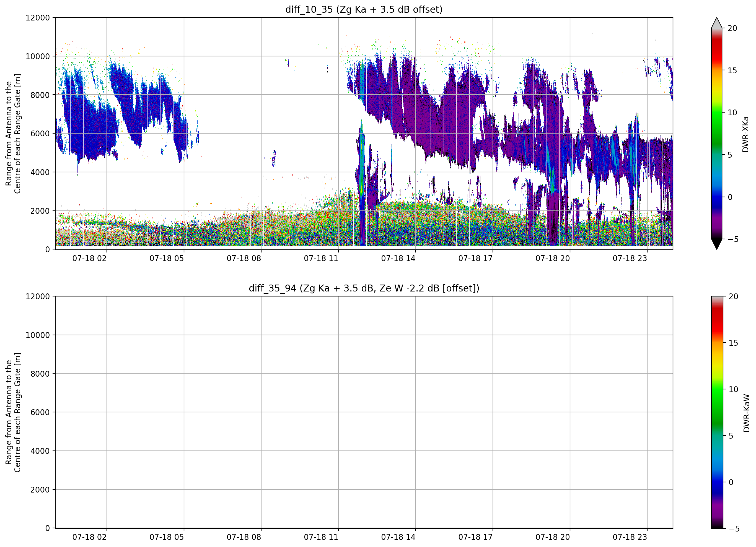Viewport: 756px width, 547px height.
Task: Click y-tick "8000" of the diff_35_94 plot
Action: tap(40, 374)
